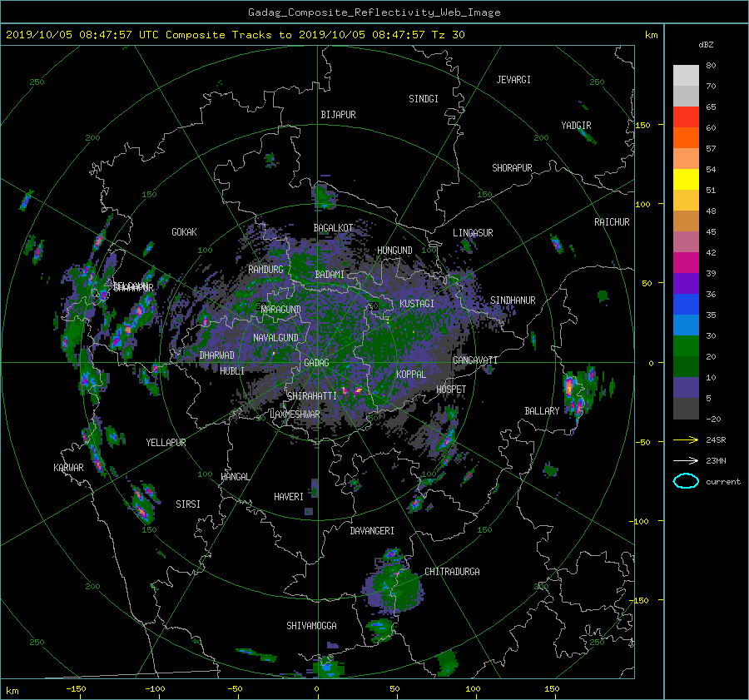Click the Gadag_Composite_Reflectivity_Web_Image title
This screenshot has height=700, width=749.
(x=374, y=12)
